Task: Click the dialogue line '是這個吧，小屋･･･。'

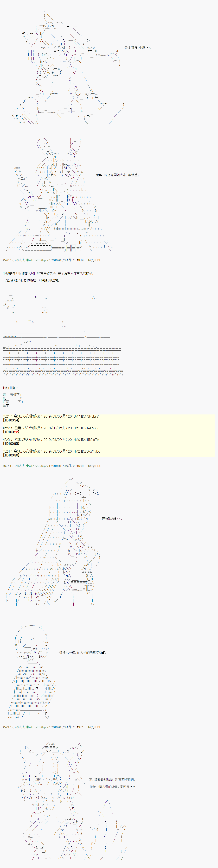Action: pos(138,48)
